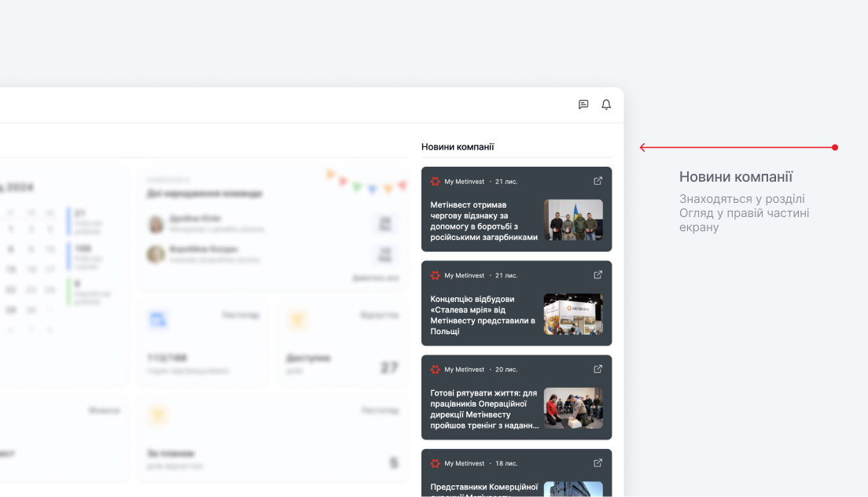
Task: Open external link on Сталева мрія card
Action: [x=598, y=275]
